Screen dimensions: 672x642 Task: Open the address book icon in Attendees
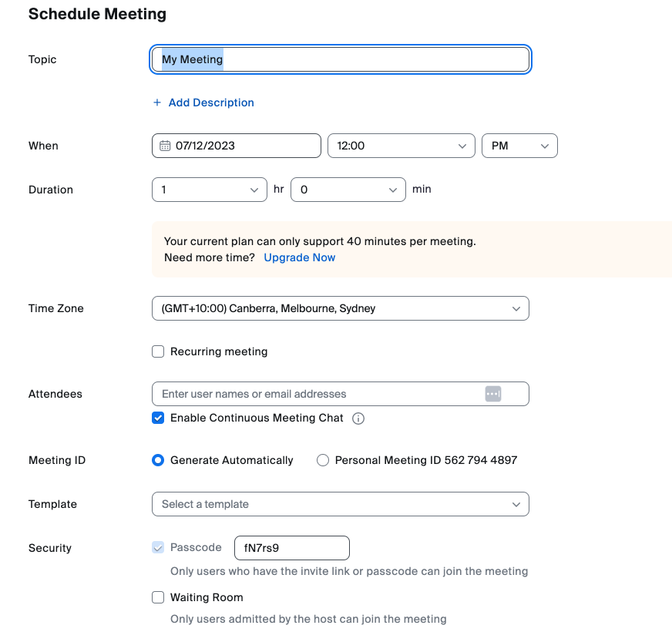(493, 394)
